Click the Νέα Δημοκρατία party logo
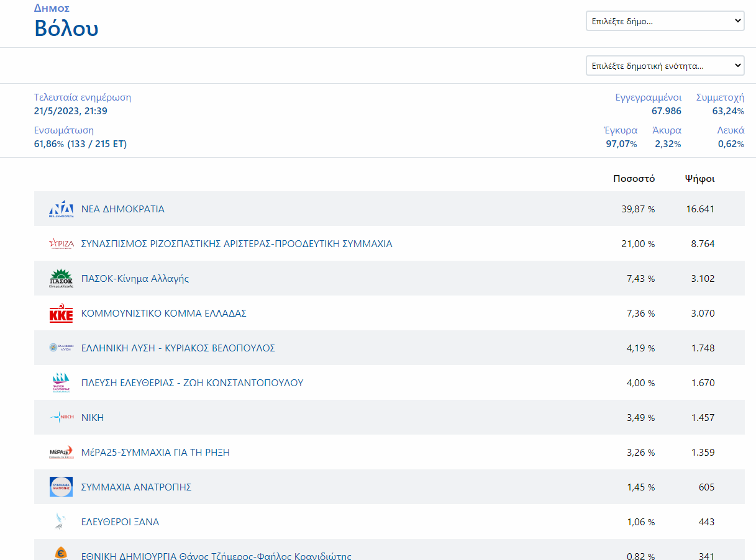Viewport: 756px width, 560px height. pos(61,209)
